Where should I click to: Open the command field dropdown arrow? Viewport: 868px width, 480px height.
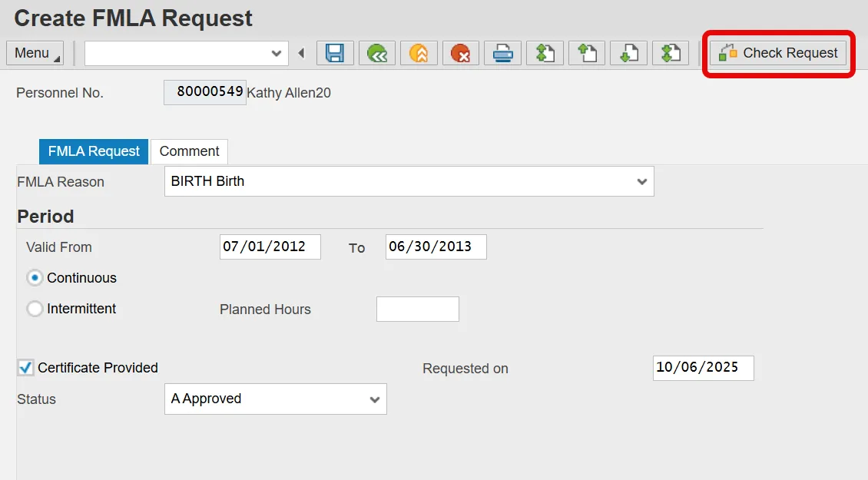click(277, 54)
